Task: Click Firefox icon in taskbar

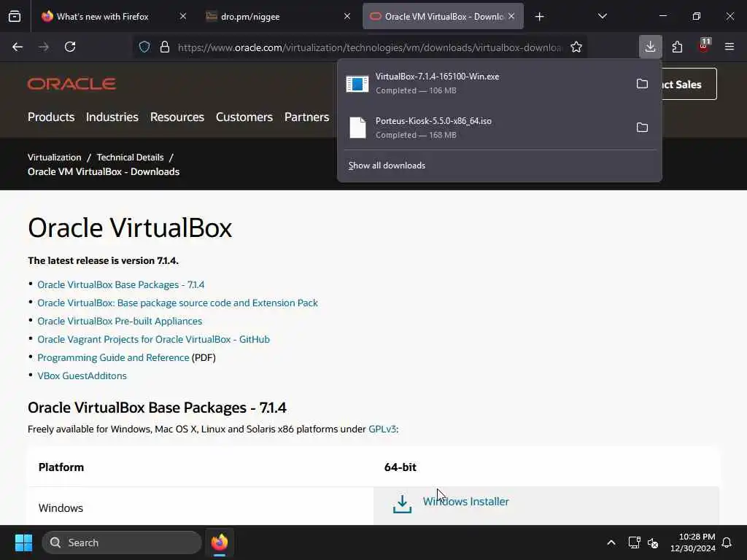Action: [x=220, y=542]
